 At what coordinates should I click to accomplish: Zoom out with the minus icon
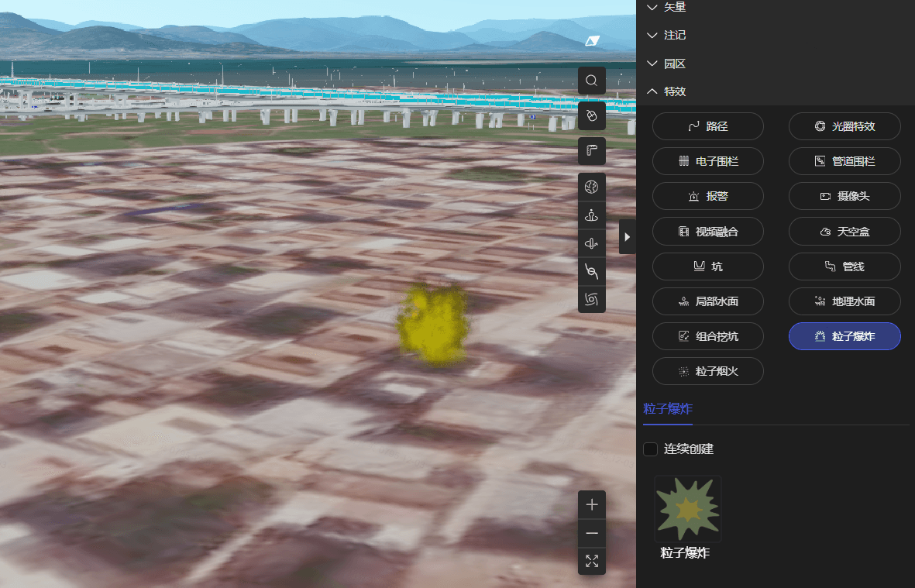pyautogui.click(x=592, y=533)
